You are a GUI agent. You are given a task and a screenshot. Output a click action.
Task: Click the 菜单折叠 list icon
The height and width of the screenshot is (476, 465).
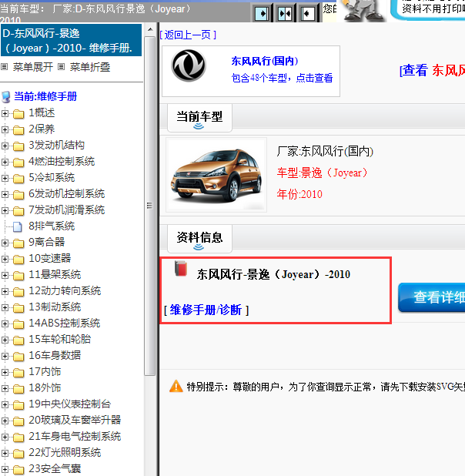pos(62,66)
